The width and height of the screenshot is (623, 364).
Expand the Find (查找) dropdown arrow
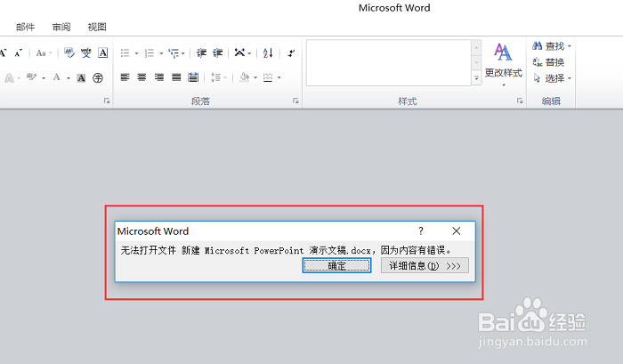[570, 46]
